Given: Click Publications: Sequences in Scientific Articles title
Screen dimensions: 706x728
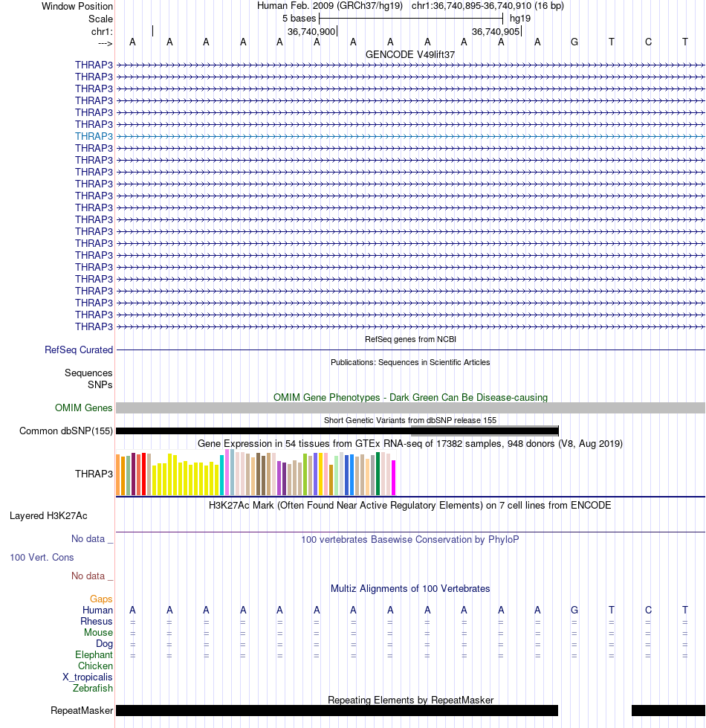Looking at the screenshot, I should pos(410,362).
